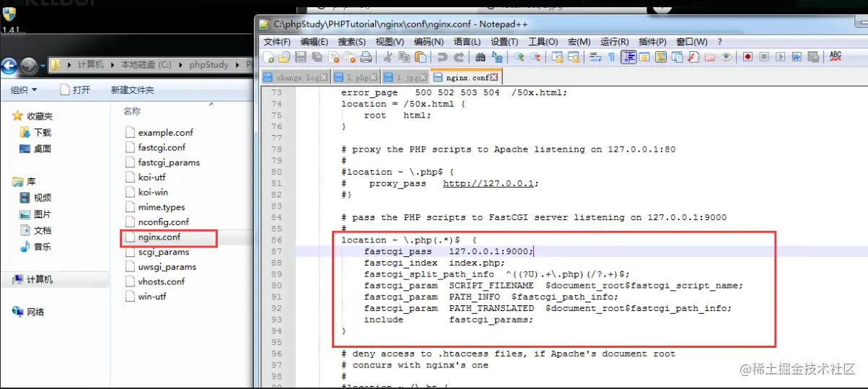Click the Print toolbar icon

(x=366, y=57)
